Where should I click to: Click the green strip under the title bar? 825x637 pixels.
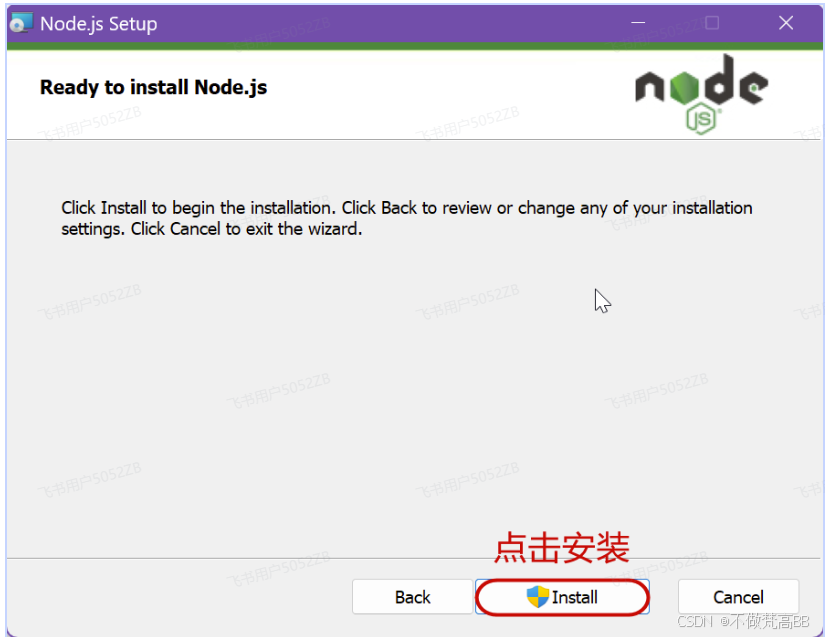click(x=415, y=46)
